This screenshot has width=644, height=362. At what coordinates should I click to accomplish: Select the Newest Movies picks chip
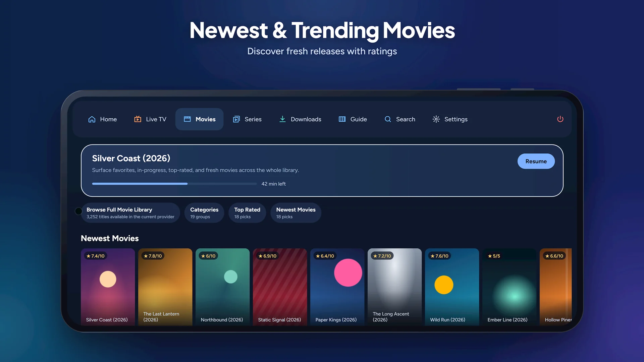click(296, 213)
